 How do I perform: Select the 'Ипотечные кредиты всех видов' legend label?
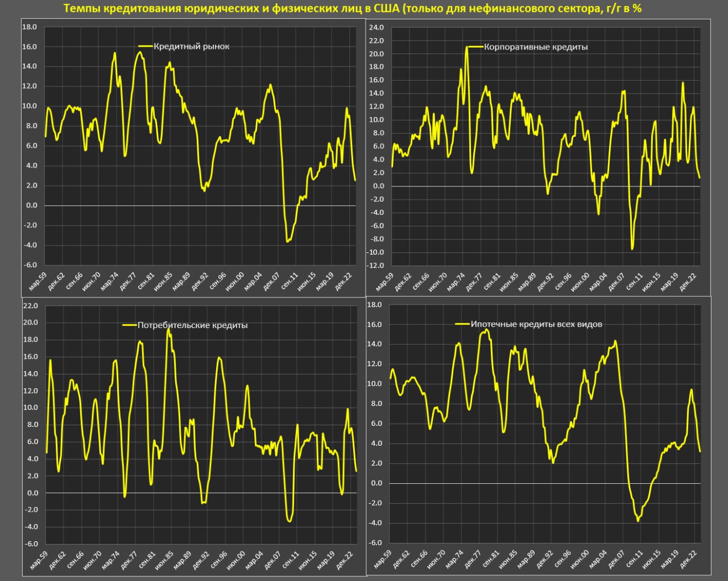[x=536, y=324]
